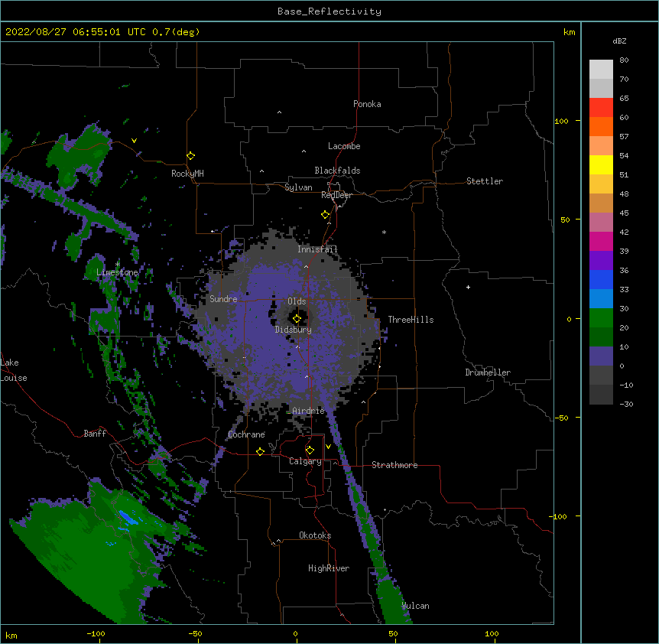Viewport: 659px width, 644px height.
Task: Click the Lacombe city label
Action: [x=344, y=146]
